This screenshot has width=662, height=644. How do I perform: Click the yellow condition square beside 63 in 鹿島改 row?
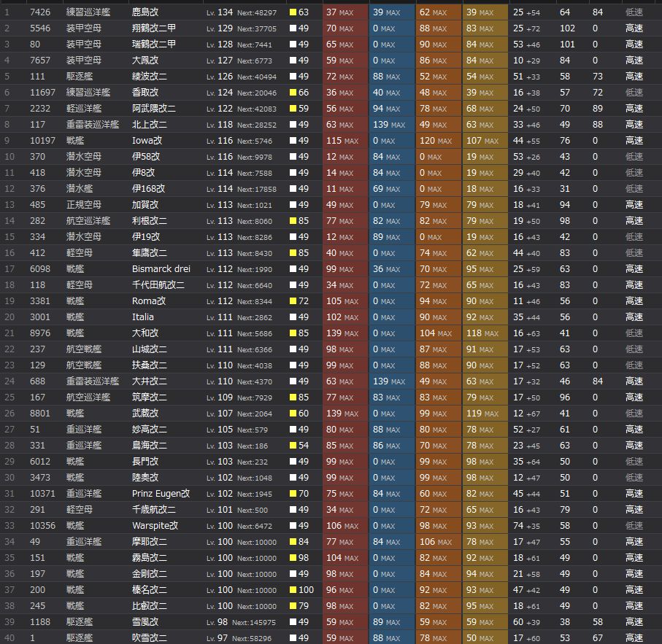[x=293, y=12]
